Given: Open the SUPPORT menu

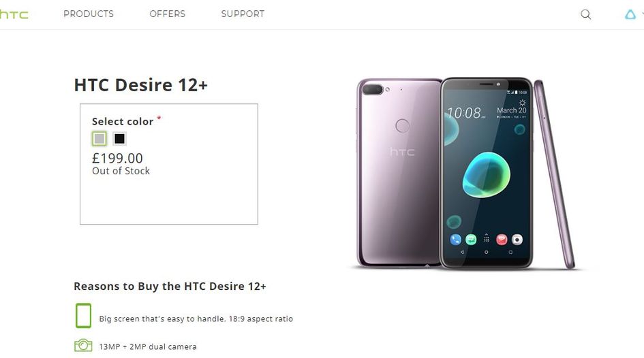Looking at the screenshot, I should 243,14.
